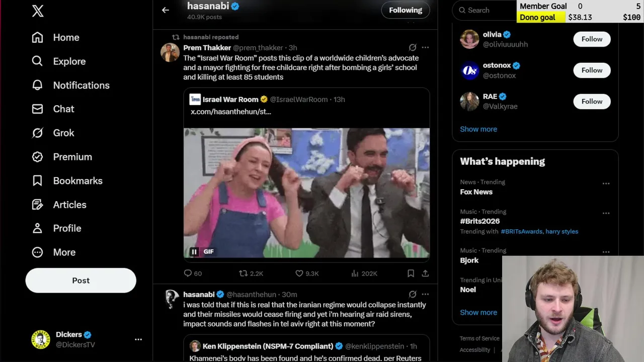Image resolution: width=644 pixels, height=362 pixels.
Task: Click the harry styles trending link
Action: 562,232
